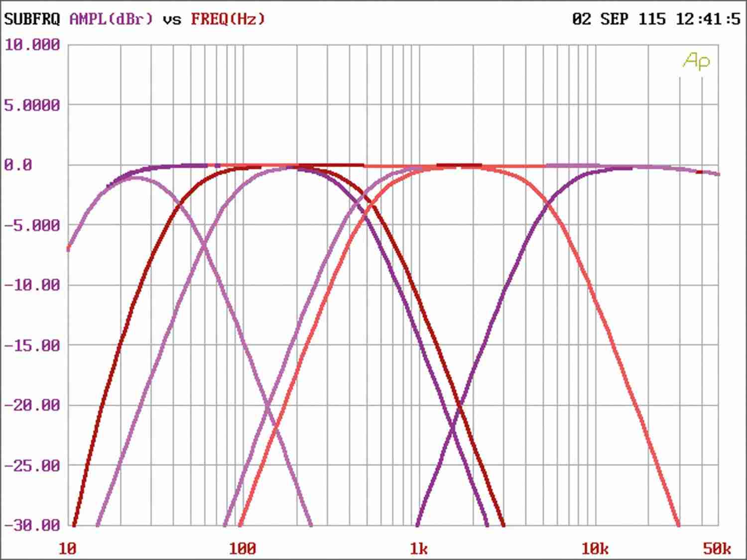Click the -25.00 y-axis label

[32, 466]
